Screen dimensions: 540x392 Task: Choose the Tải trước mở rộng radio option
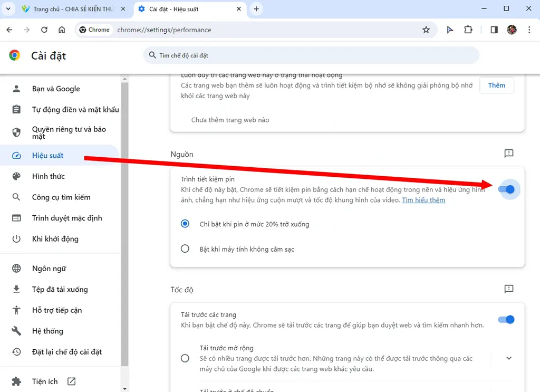pos(185,358)
